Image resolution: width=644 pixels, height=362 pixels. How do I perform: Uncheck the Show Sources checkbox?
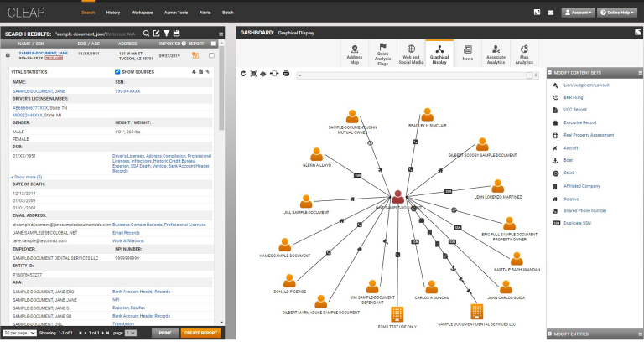point(117,72)
